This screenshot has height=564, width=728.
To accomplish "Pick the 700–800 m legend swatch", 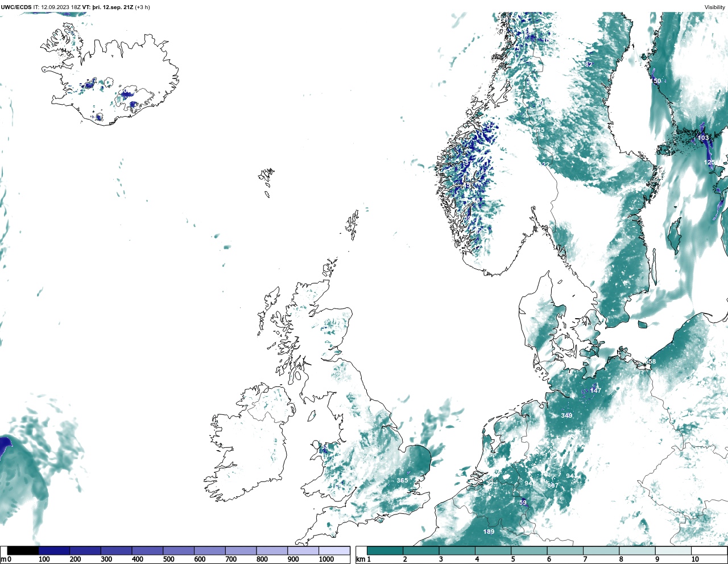I will (241, 551).
